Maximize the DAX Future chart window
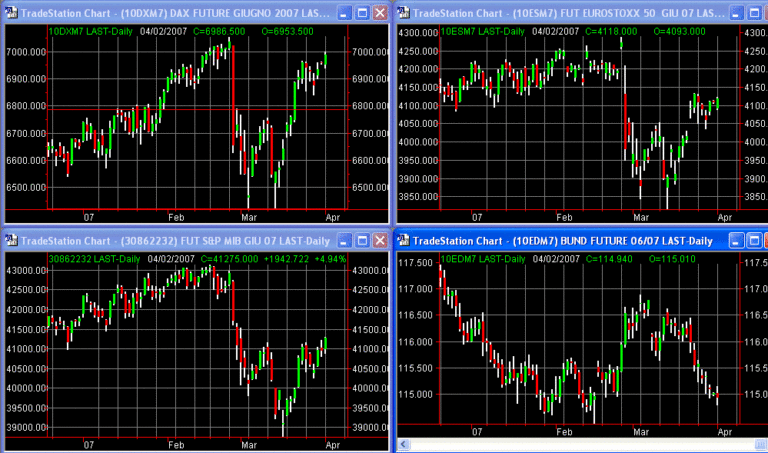768x453 pixels. (361, 13)
